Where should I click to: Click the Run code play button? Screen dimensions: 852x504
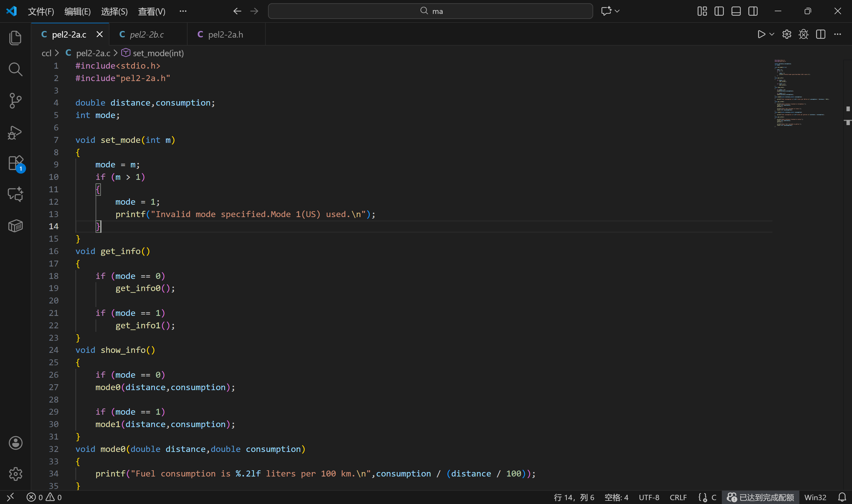click(x=761, y=34)
